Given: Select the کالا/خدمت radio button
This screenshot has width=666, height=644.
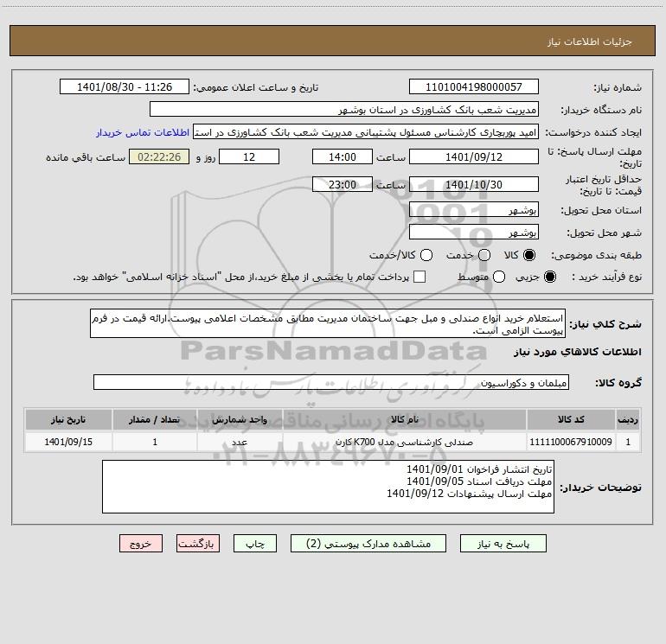Looking at the screenshot, I should (426, 255).
